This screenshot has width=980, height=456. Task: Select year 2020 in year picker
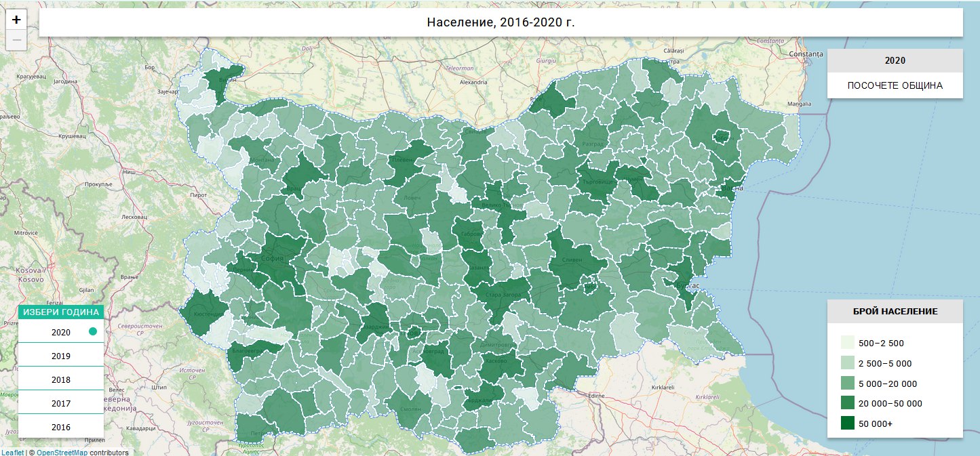pyautogui.click(x=61, y=332)
